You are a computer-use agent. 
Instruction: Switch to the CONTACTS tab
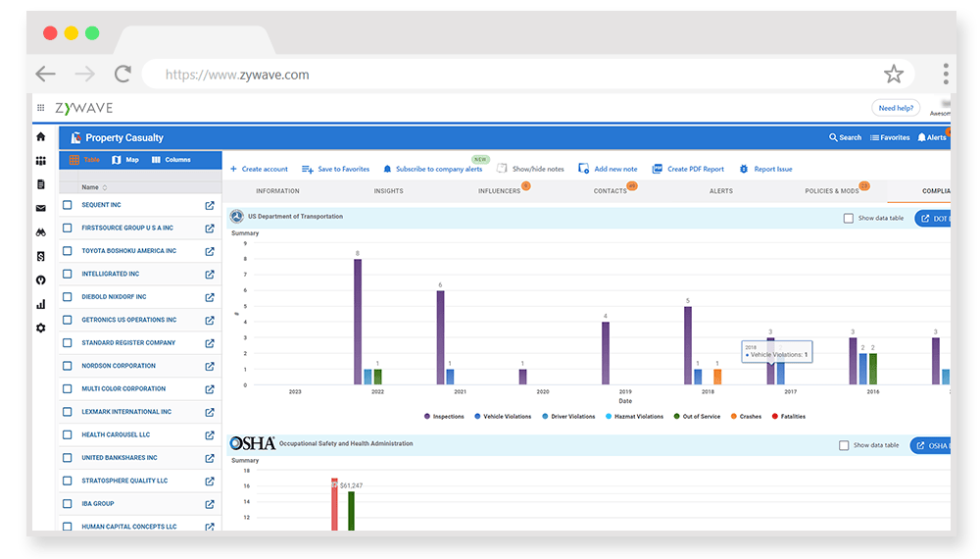[610, 190]
